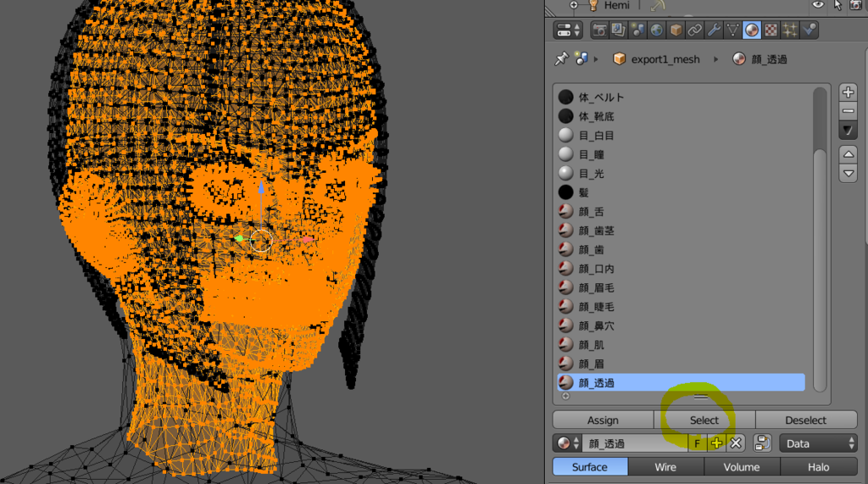Viewport: 868px width, 484px height.
Task: Move the material slot up
Action: 848,154
